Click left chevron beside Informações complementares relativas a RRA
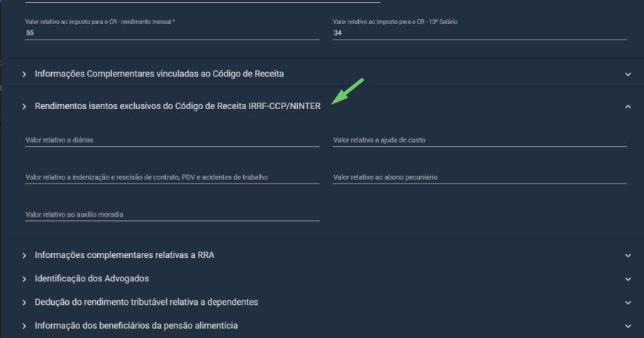The height and width of the screenshot is (338, 644). [24, 256]
